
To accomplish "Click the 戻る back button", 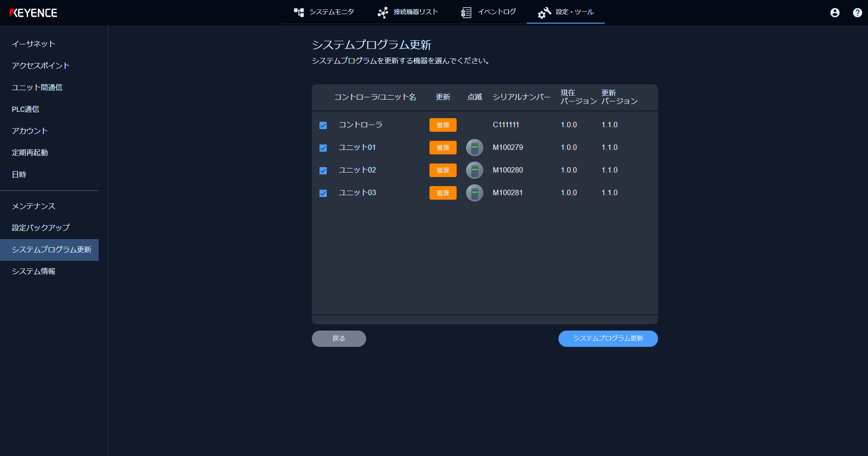I will 339,338.
